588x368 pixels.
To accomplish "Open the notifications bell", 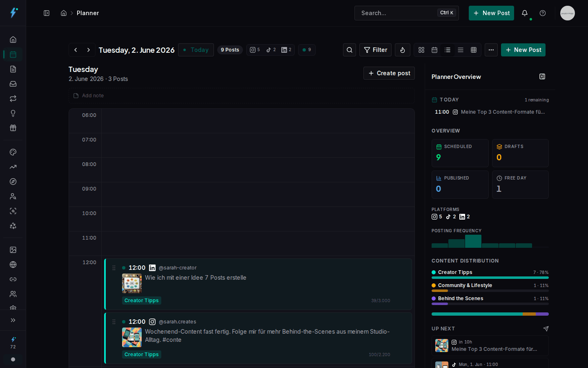I will (x=525, y=13).
